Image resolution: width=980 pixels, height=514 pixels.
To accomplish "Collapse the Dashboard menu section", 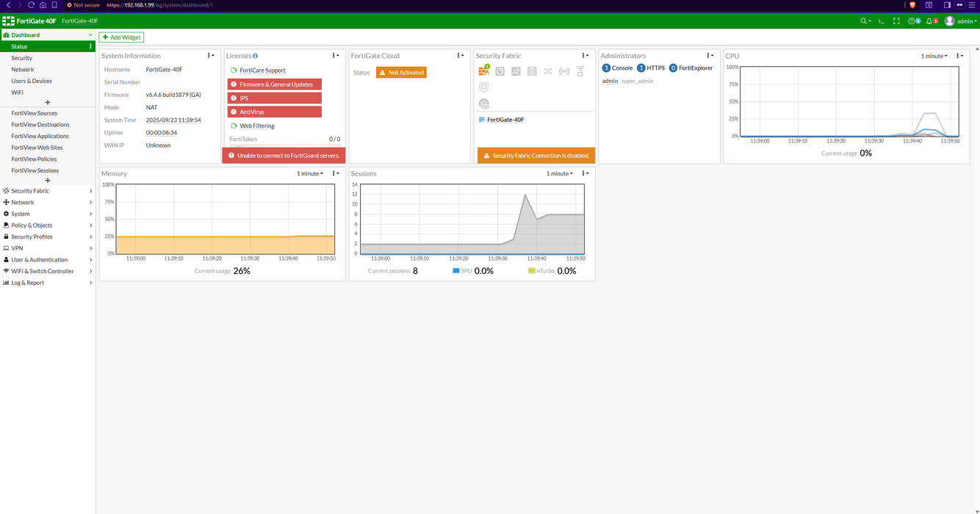I will click(x=48, y=35).
